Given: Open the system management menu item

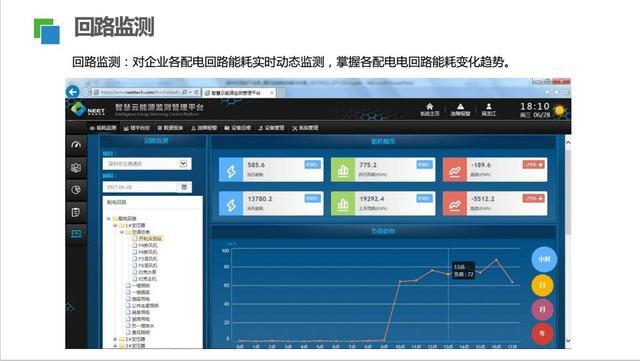Looking at the screenshot, I should click(x=305, y=128).
